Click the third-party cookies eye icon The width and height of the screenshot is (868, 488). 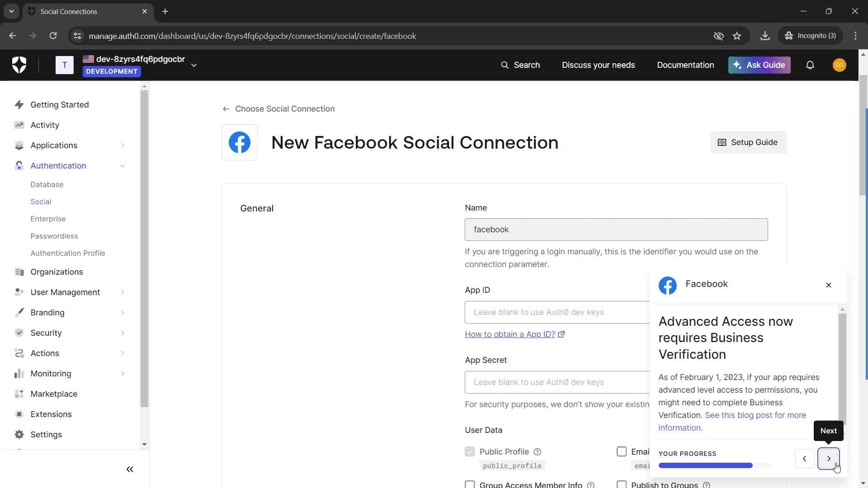718,36
